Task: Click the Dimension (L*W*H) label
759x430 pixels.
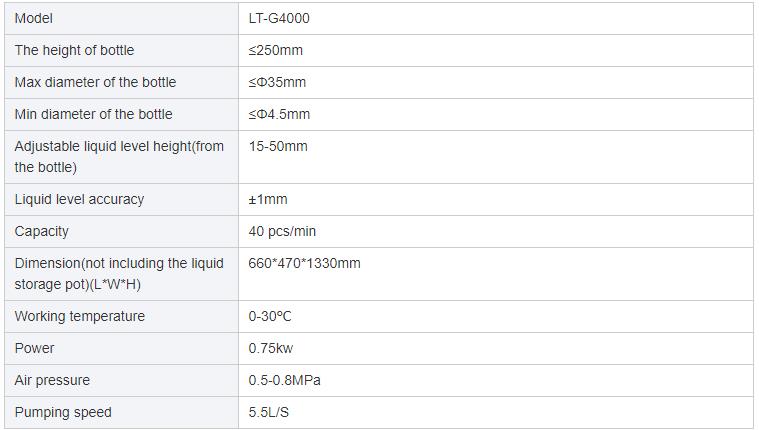Action: 119,274
